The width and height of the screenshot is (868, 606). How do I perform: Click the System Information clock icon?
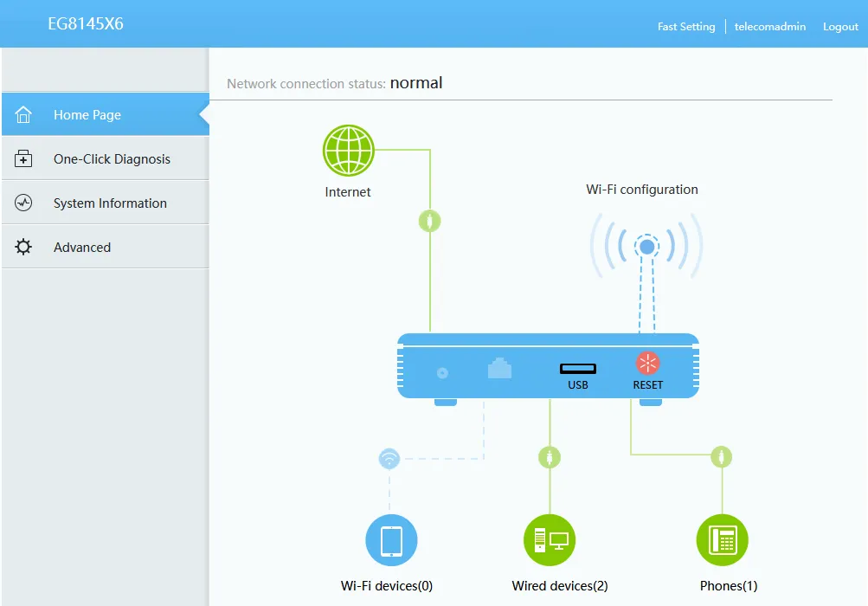coord(24,203)
